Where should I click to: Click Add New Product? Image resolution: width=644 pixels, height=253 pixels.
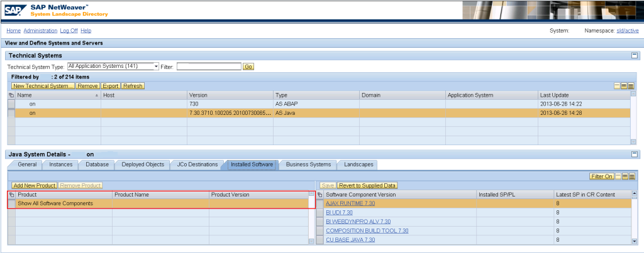coord(35,185)
